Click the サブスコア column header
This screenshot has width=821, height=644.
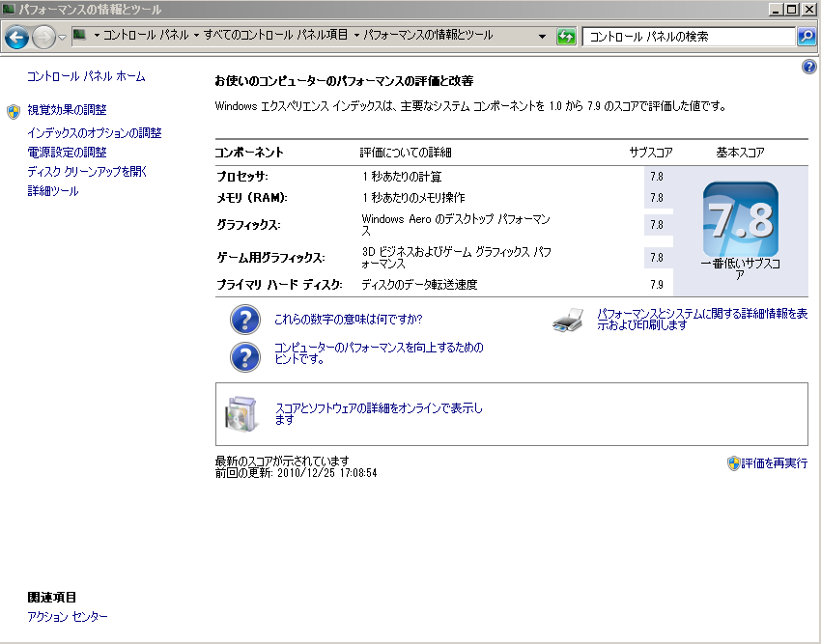click(x=651, y=153)
